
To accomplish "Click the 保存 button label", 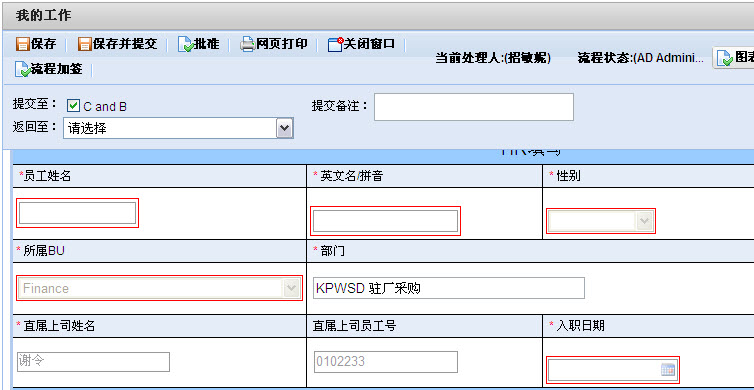I will 44,45.
